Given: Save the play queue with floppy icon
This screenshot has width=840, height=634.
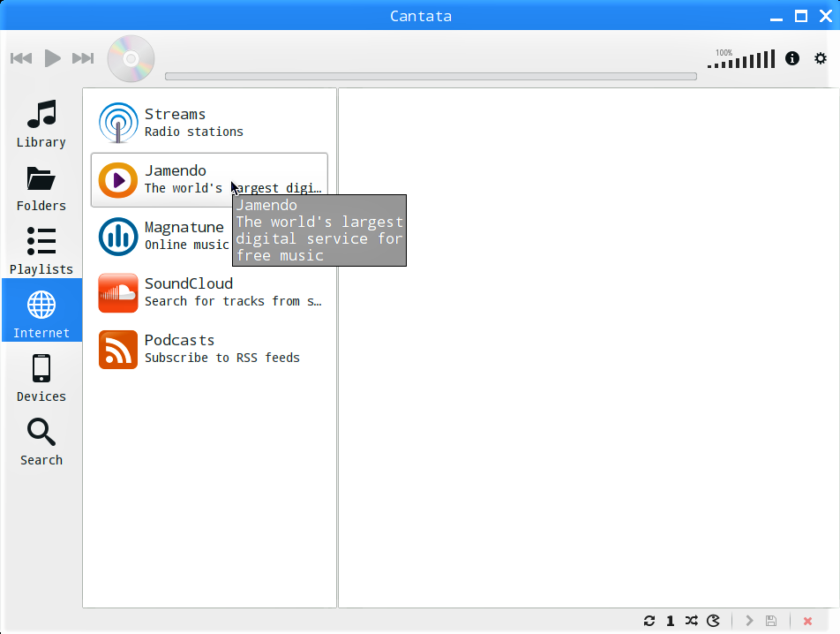Looking at the screenshot, I should coord(771,621).
